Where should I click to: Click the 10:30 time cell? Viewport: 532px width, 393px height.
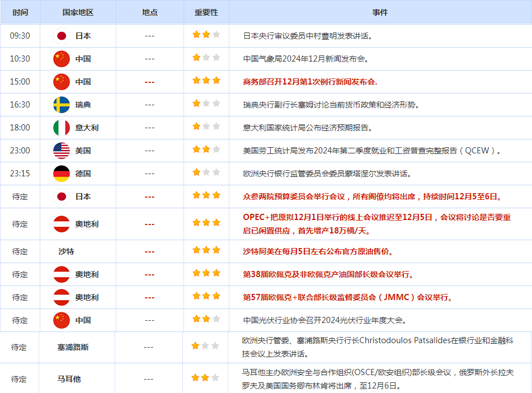point(20,59)
